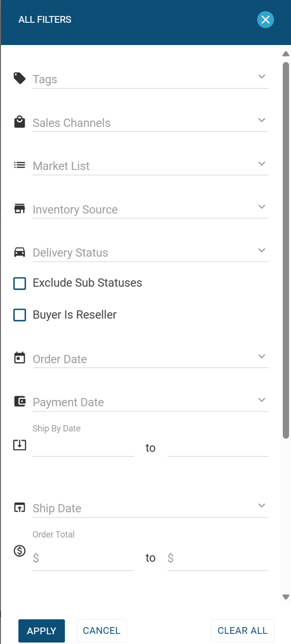Viewport: 291px width, 644px height.
Task: Click the Sales Channels shopping bag icon
Action: (x=19, y=122)
